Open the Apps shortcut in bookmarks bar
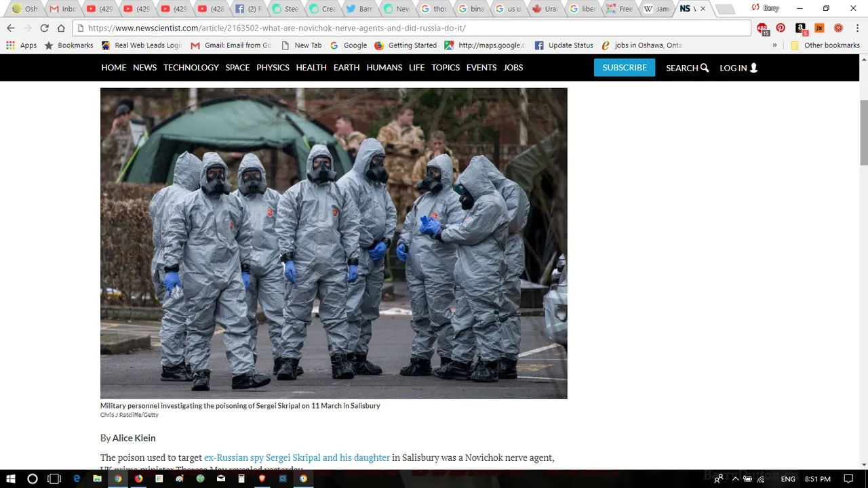868x488 pixels. (x=22, y=45)
